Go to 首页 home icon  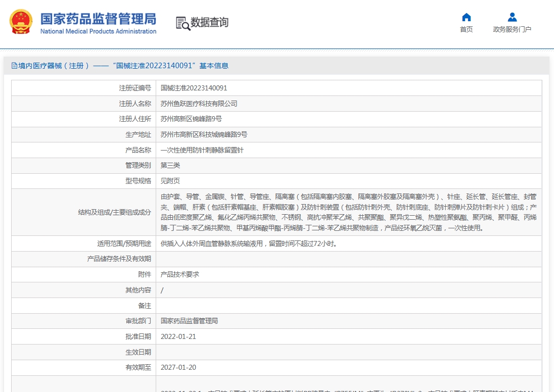click(467, 17)
